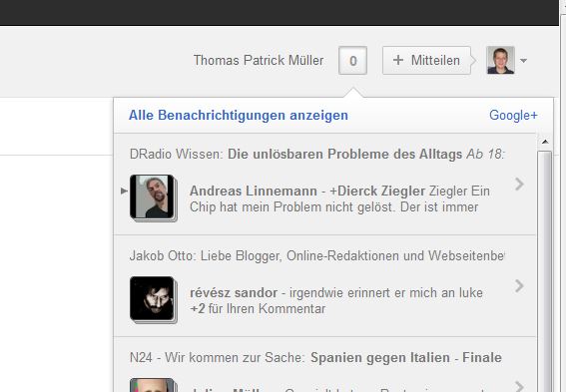
Task: Open the notifications counter showing 0
Action: coord(352,60)
